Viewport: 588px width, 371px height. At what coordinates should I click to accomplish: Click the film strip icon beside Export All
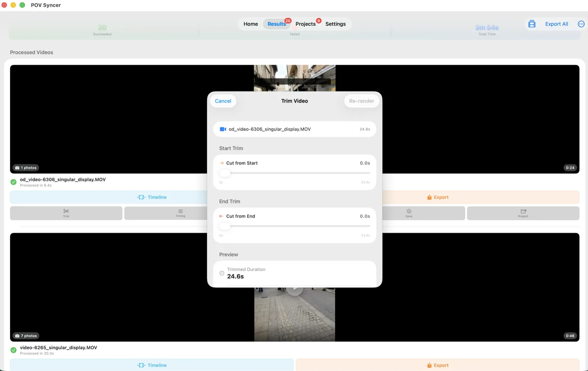coord(532,24)
